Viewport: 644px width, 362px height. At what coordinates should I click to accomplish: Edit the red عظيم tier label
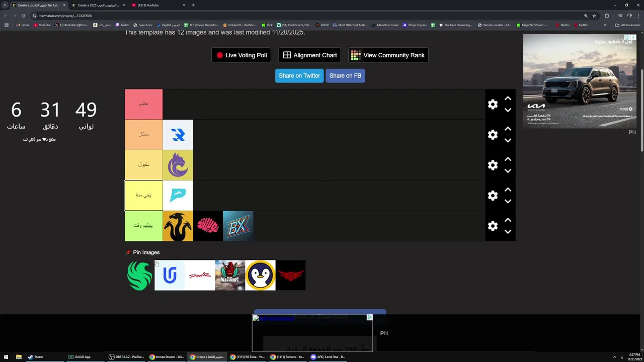[x=143, y=104]
